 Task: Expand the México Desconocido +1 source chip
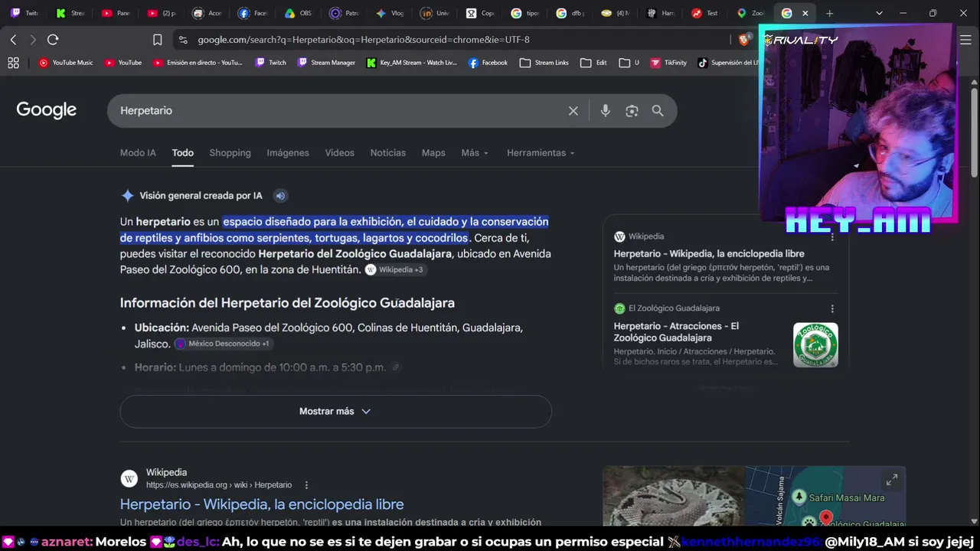223,344
